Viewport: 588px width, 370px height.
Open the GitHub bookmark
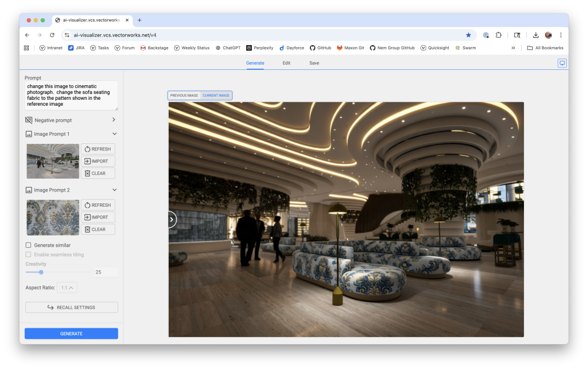[x=320, y=48]
